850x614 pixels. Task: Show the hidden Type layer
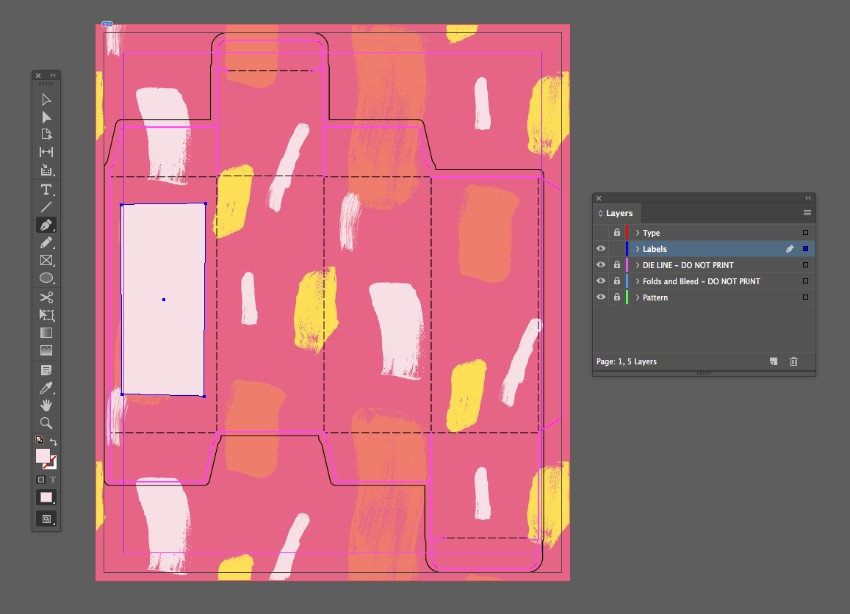601,233
